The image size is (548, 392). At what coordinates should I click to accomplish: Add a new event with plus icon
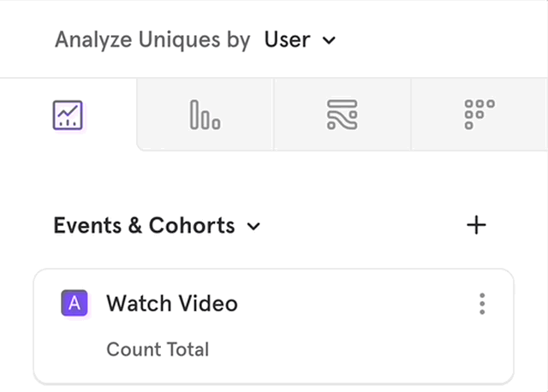click(x=476, y=225)
